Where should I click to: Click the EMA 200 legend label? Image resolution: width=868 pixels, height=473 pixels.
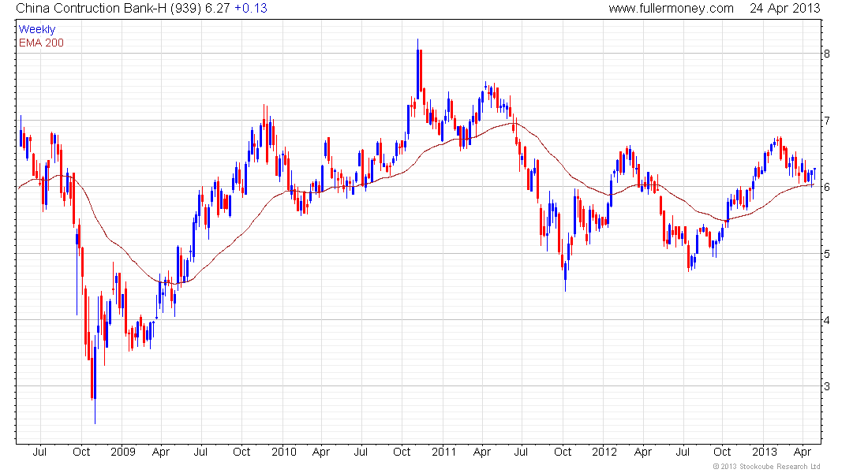(41, 43)
